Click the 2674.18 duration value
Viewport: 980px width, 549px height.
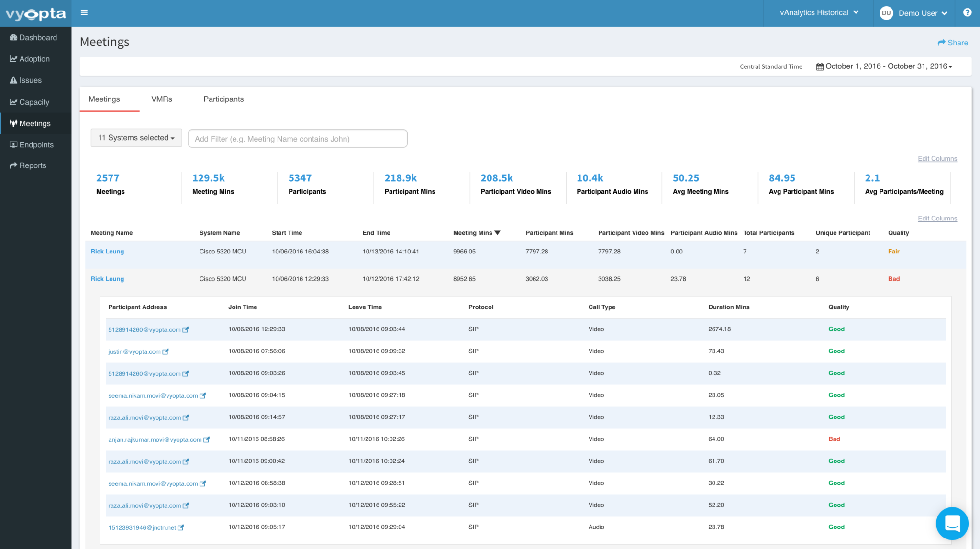point(719,329)
